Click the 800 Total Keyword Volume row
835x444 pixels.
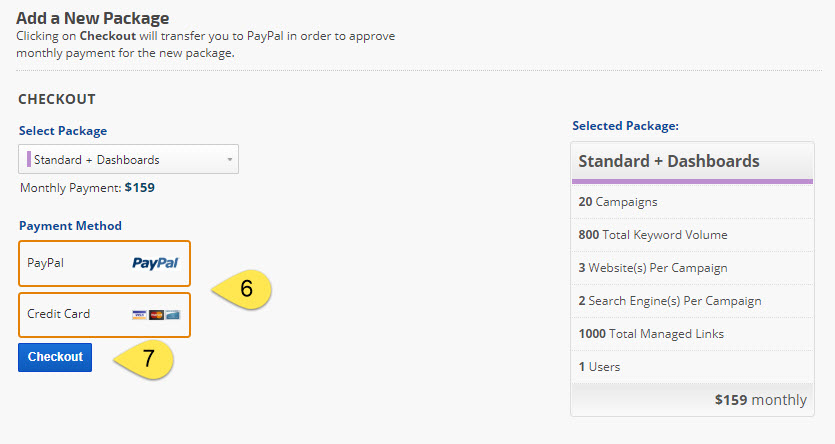click(x=692, y=235)
